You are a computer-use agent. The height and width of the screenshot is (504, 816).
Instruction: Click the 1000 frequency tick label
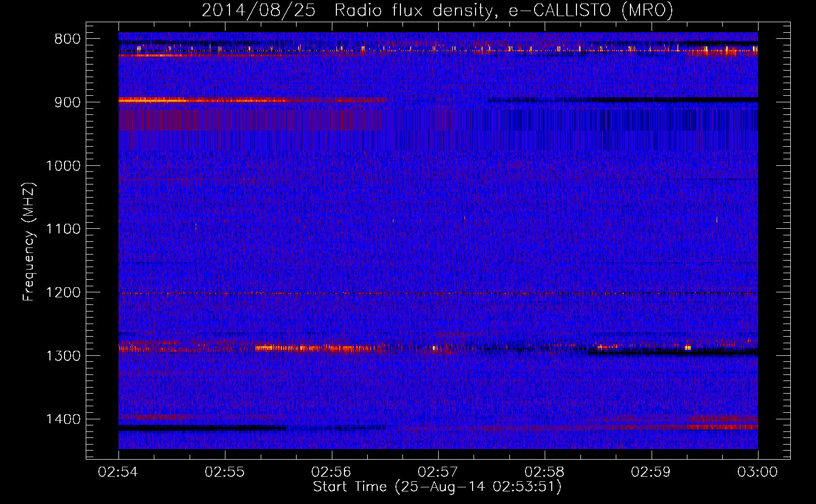point(63,166)
